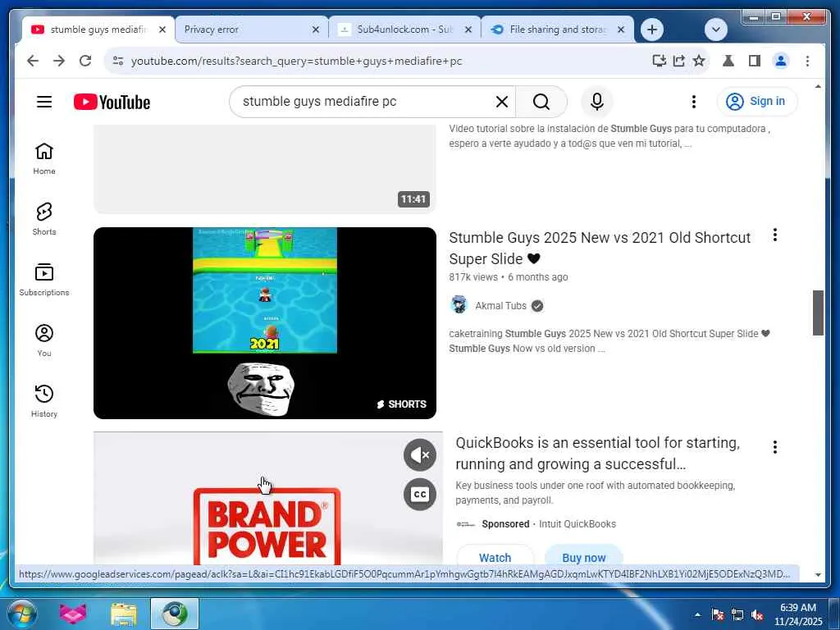Reload the page
Image resolution: width=840 pixels, height=630 pixels.
[x=85, y=61]
